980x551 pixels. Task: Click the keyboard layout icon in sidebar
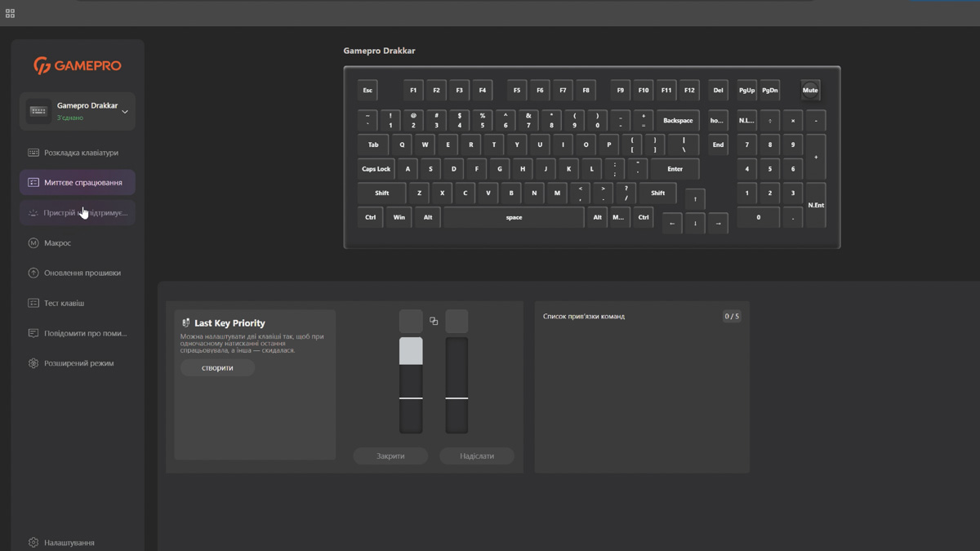tap(33, 153)
